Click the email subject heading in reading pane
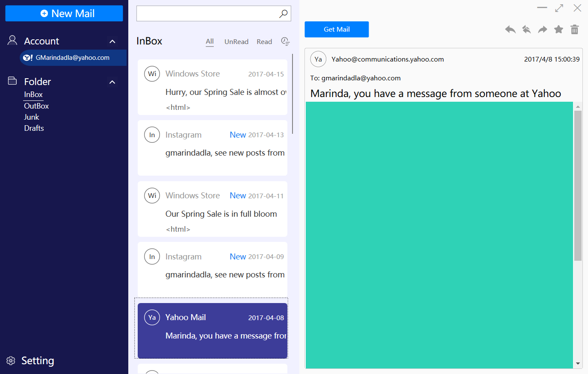 click(435, 94)
